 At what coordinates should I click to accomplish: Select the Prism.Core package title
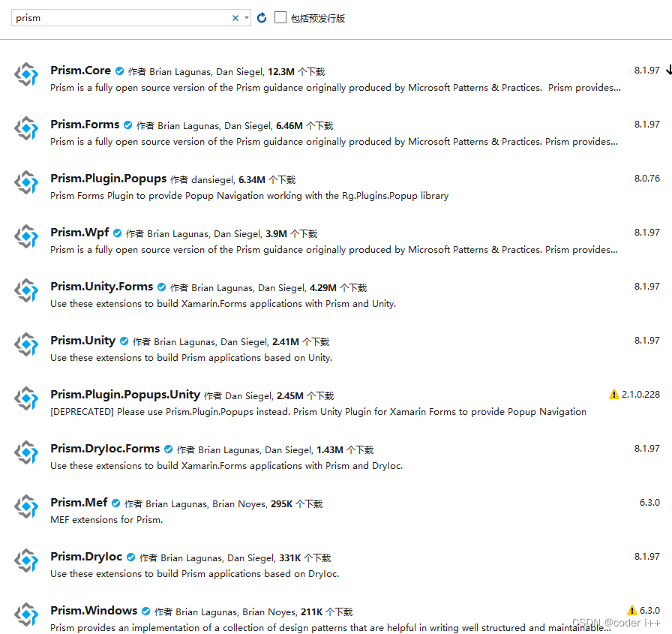click(x=80, y=71)
